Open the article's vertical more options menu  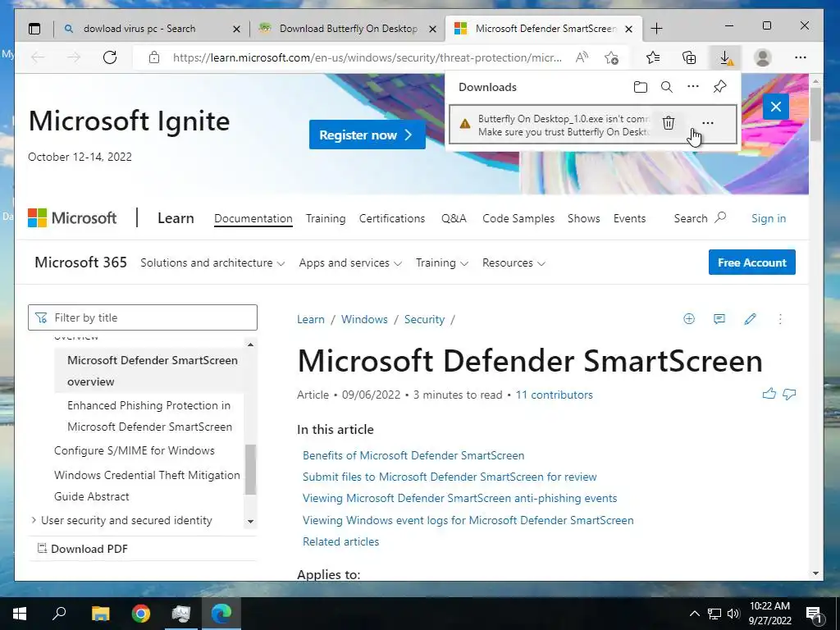(x=780, y=319)
